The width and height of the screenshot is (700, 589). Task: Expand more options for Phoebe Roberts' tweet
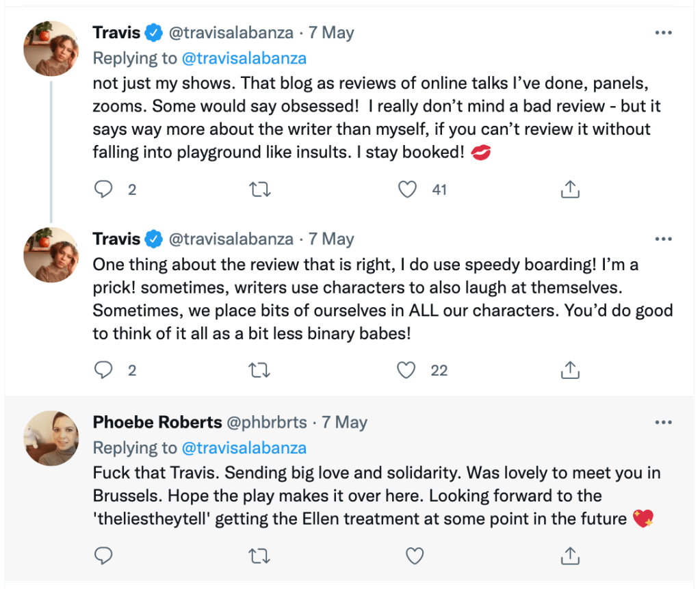click(663, 422)
